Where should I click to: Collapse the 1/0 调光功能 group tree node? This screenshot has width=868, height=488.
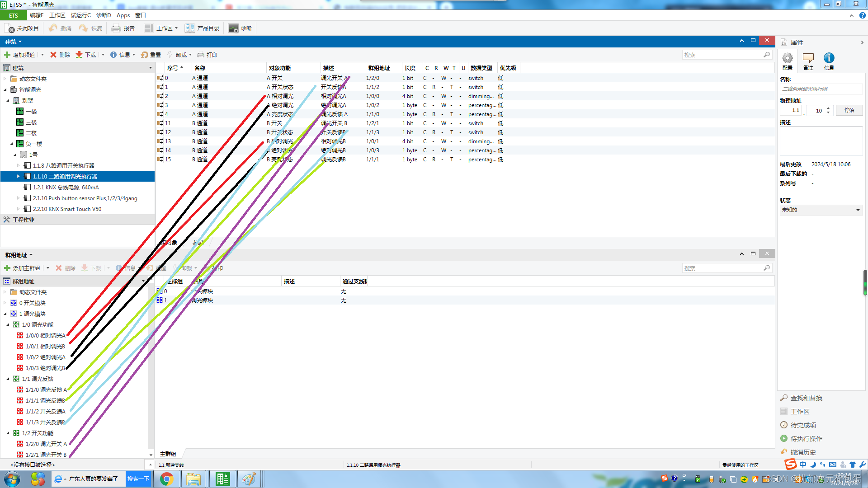(x=8, y=324)
